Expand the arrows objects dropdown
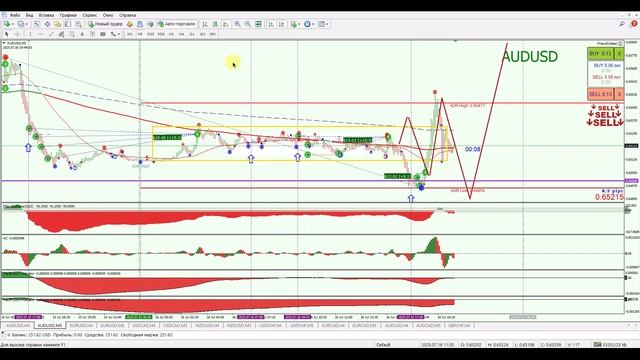 [x=118, y=34]
